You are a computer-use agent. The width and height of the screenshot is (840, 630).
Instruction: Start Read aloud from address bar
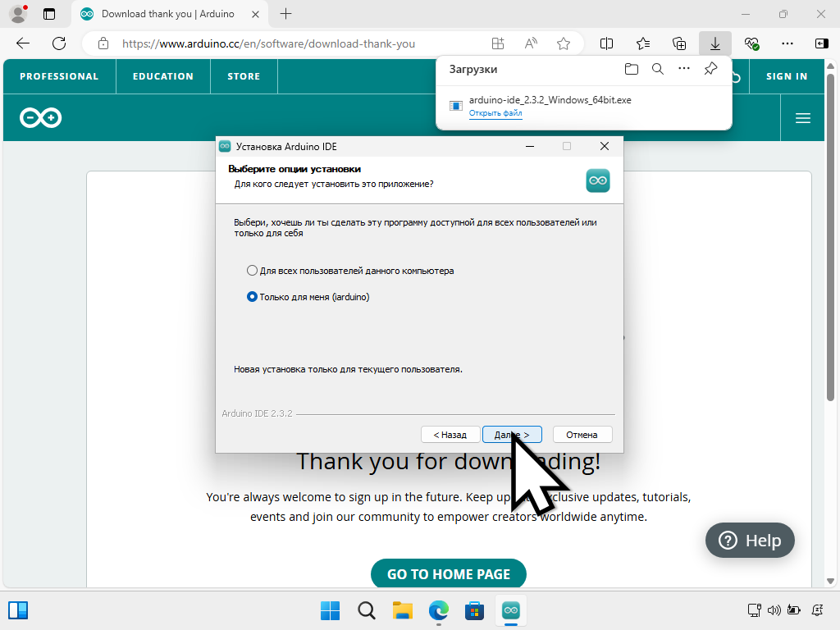tap(531, 44)
